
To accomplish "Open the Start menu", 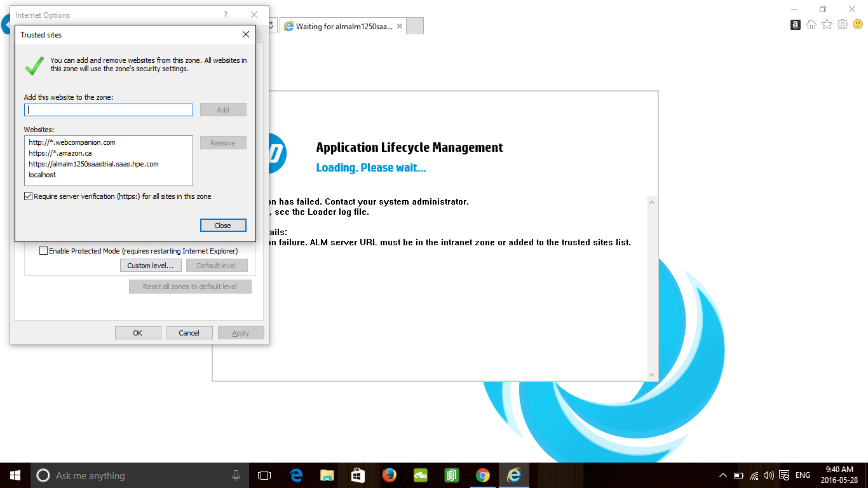I will click(15, 475).
